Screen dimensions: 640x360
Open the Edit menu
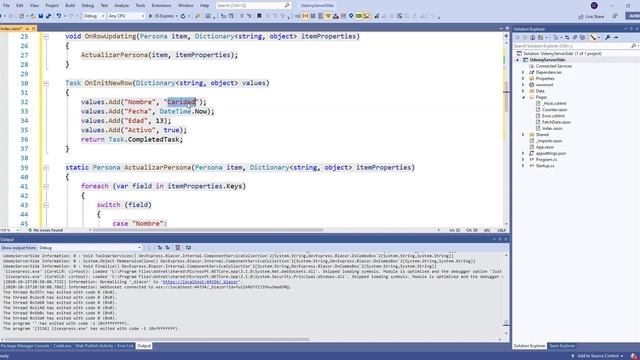pyautogui.click(x=20, y=5)
